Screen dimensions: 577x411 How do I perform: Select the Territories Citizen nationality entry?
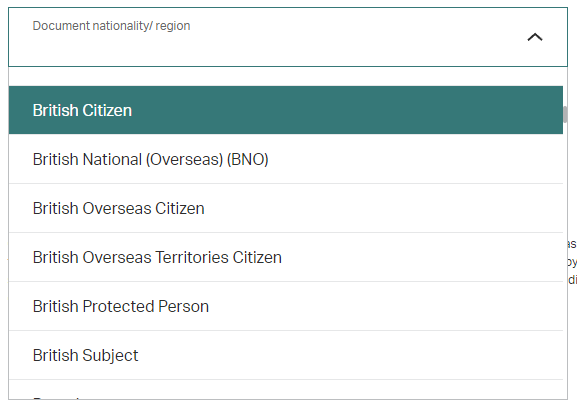tap(286, 257)
